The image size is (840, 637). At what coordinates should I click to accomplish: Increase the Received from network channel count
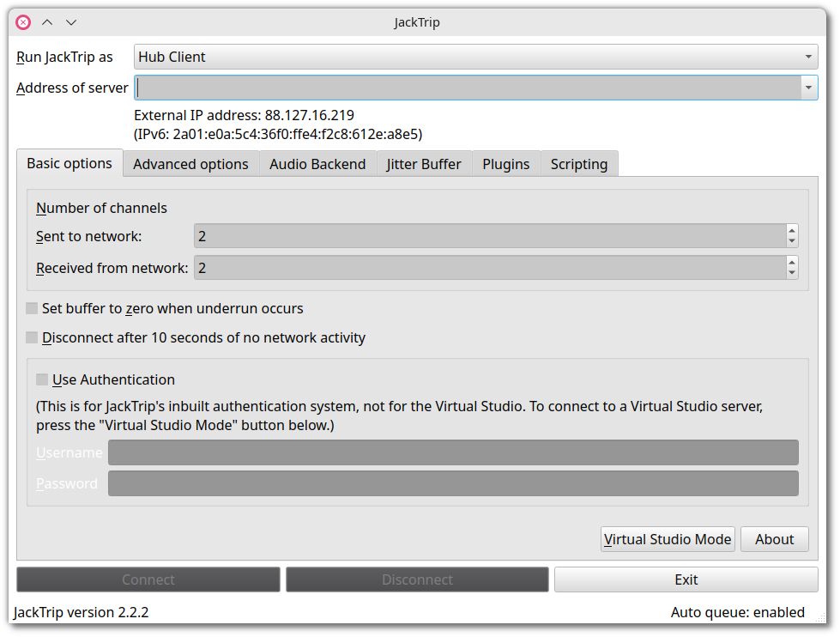pyautogui.click(x=791, y=262)
